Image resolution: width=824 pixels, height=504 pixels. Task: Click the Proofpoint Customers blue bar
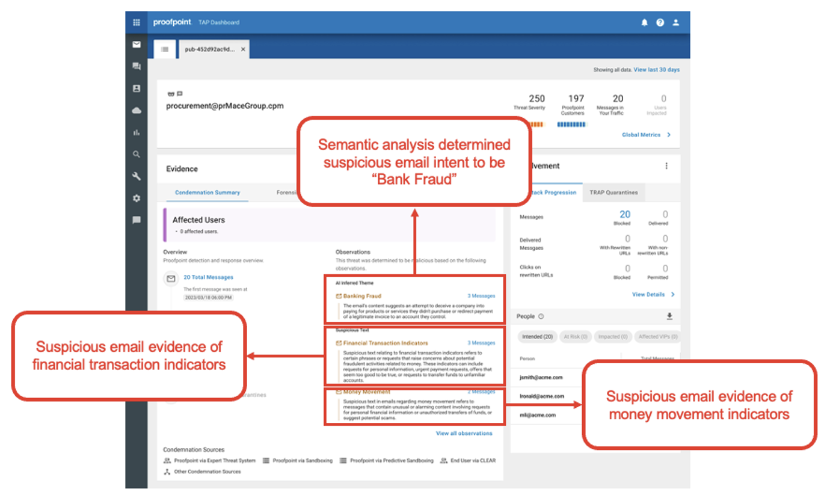pyautogui.click(x=571, y=124)
